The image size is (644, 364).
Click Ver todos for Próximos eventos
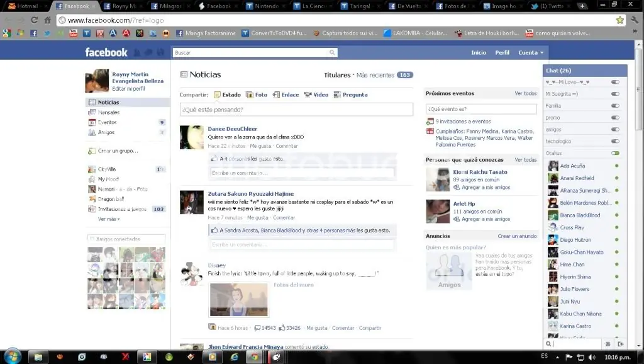point(526,93)
